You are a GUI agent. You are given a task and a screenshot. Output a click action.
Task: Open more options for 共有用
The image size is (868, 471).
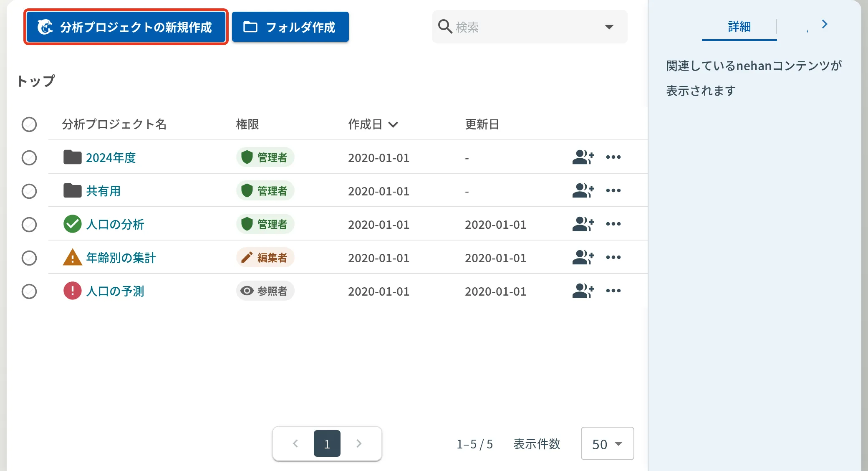613,191
